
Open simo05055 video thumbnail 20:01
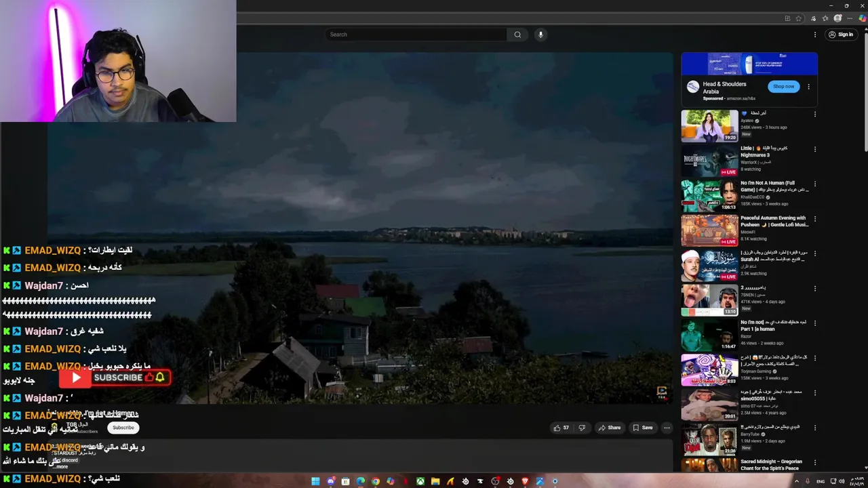pyautogui.click(x=709, y=405)
